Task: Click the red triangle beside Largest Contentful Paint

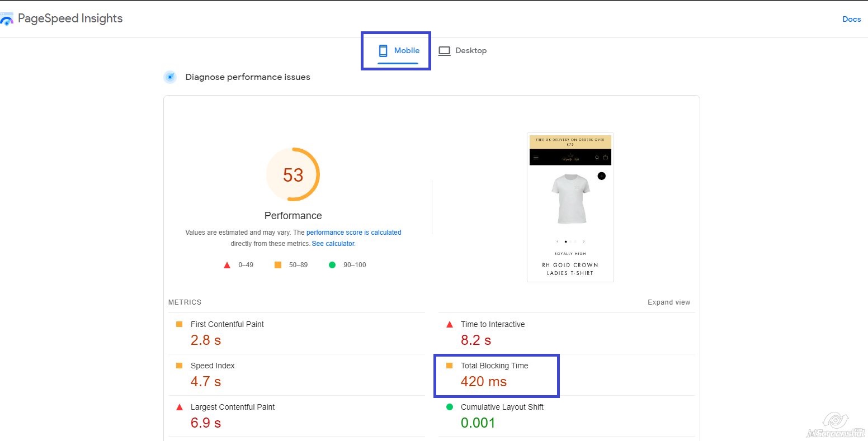Action: tap(180, 407)
